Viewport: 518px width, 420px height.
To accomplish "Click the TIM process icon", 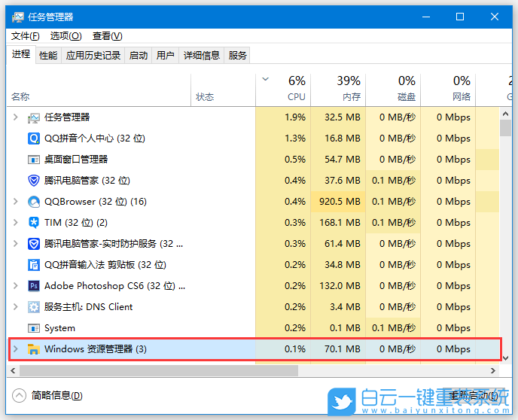I will click(x=34, y=223).
